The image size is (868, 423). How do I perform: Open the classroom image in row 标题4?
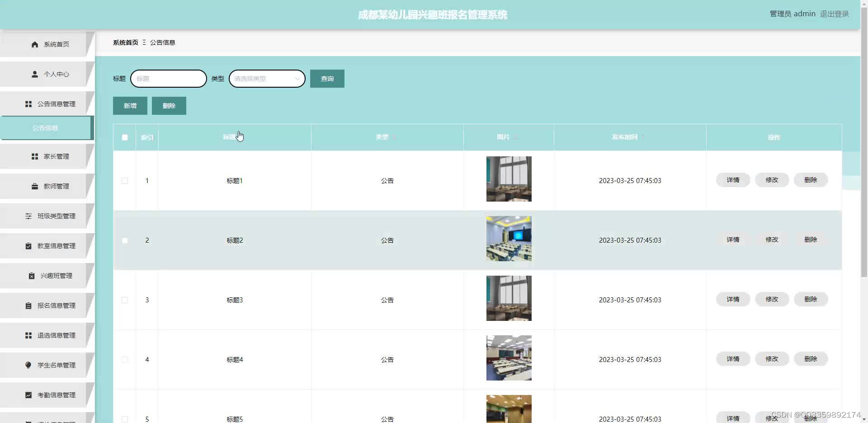tap(509, 358)
